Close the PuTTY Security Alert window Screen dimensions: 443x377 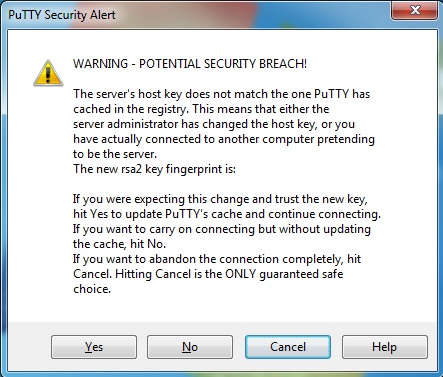point(414,10)
